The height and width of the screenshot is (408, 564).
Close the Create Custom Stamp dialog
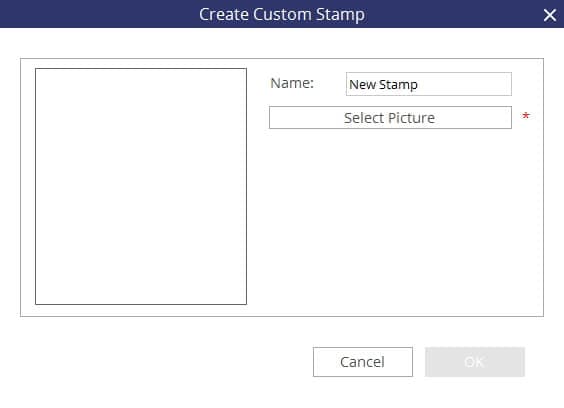550,15
